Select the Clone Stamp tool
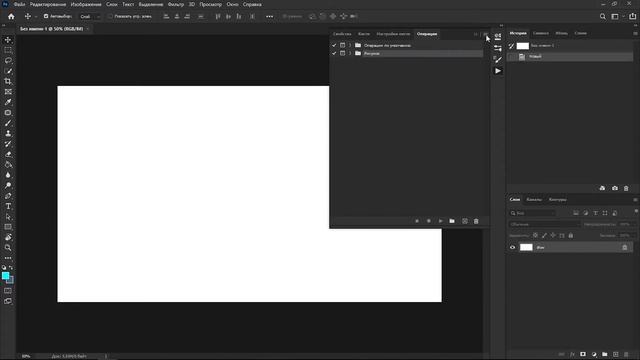The image size is (640, 360). click(x=8, y=133)
